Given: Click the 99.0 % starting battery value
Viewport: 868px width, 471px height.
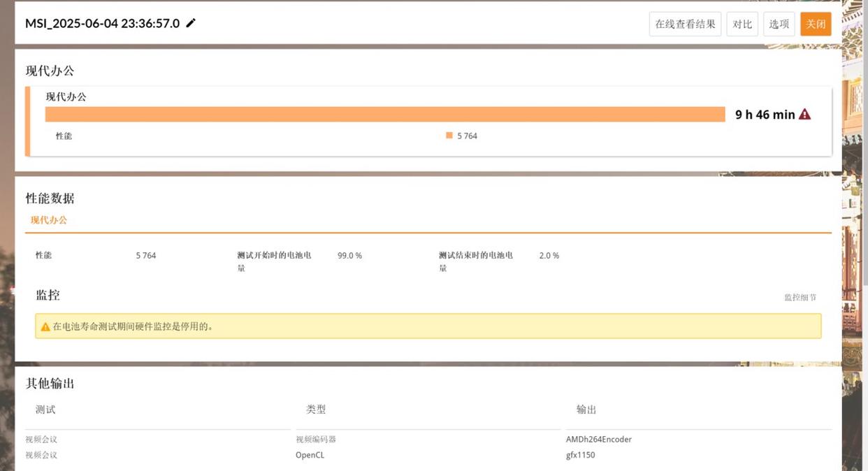Looking at the screenshot, I should click(x=349, y=256).
